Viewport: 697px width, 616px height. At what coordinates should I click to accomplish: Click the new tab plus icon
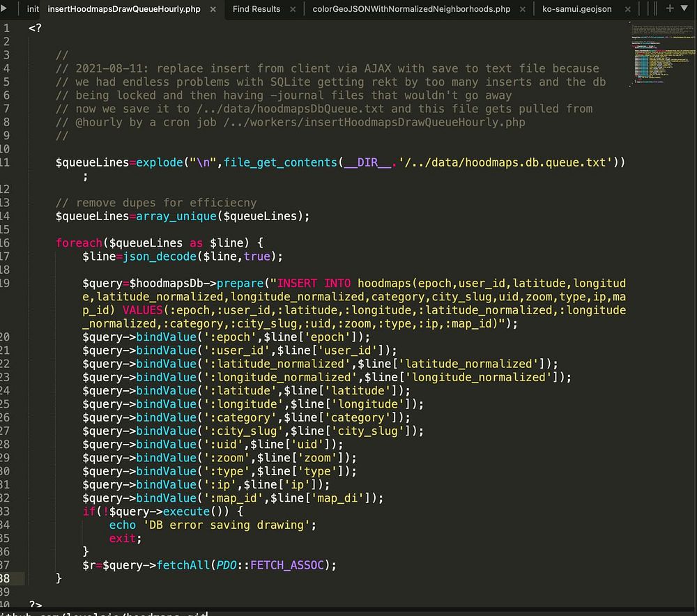[671, 8]
